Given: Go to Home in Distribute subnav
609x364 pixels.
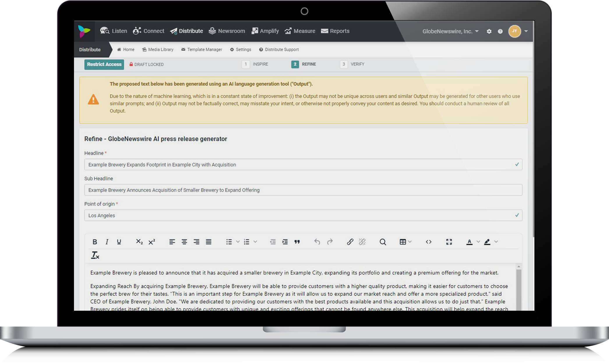Looking at the screenshot, I should pos(126,50).
